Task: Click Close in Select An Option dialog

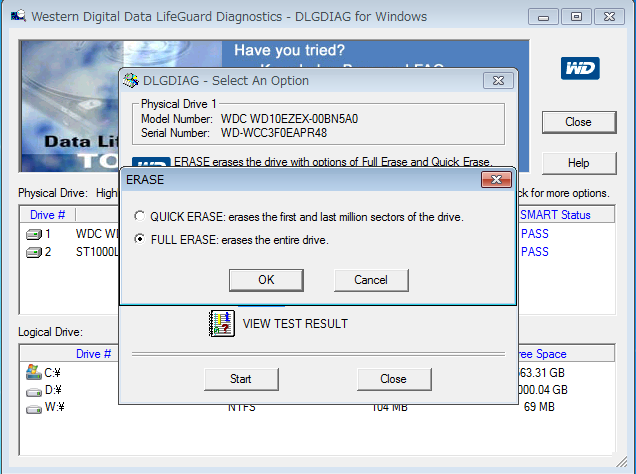Action: coord(393,379)
